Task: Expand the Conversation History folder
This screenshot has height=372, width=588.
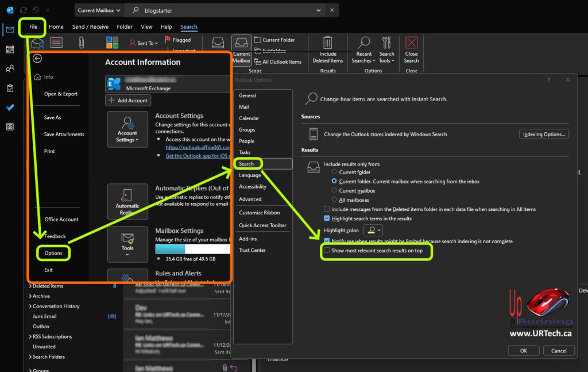Action: click(30, 306)
